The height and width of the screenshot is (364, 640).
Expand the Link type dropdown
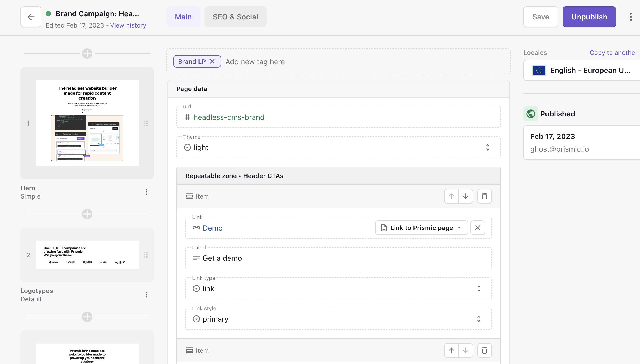point(338,288)
